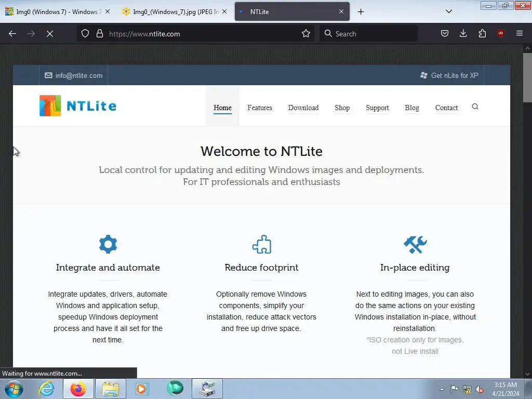Launch Windows Media Player from taskbar
This screenshot has width=532, height=399.
point(142,389)
